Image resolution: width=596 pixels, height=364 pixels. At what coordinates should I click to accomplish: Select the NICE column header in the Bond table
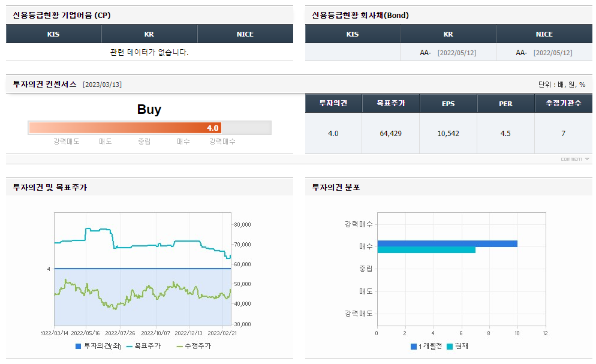tap(544, 34)
